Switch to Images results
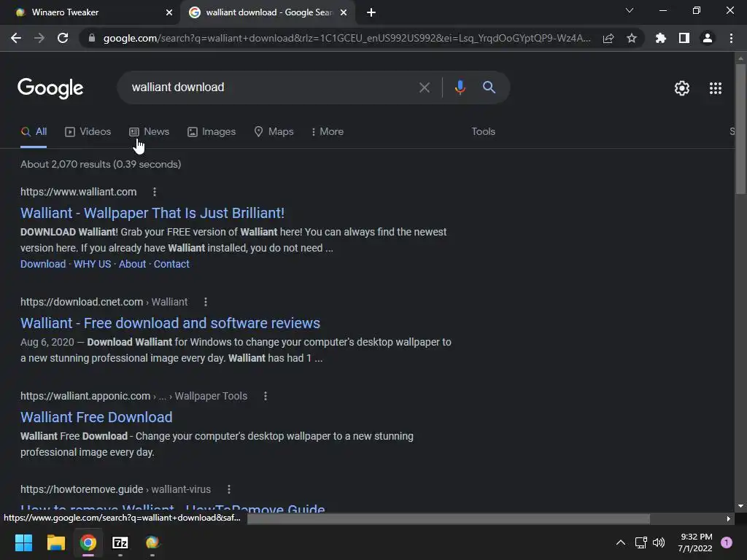Viewport: 747px width, 560px height. [x=212, y=132]
